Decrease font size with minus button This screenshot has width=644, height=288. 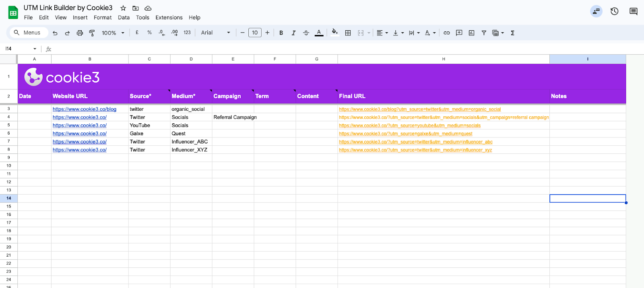click(x=242, y=33)
